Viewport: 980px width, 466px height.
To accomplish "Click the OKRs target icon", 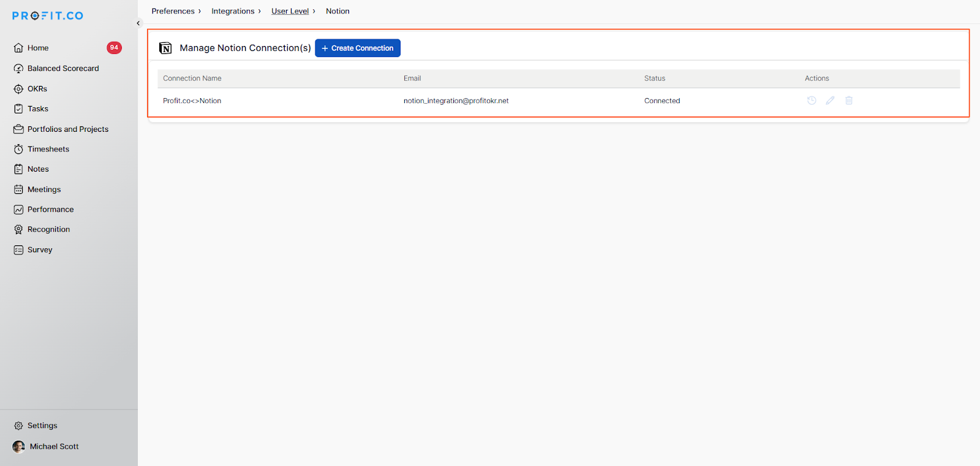I will point(18,89).
